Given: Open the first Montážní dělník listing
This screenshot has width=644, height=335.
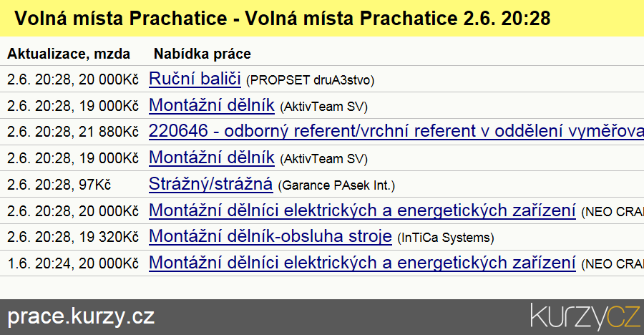Looking at the screenshot, I should (212, 105).
